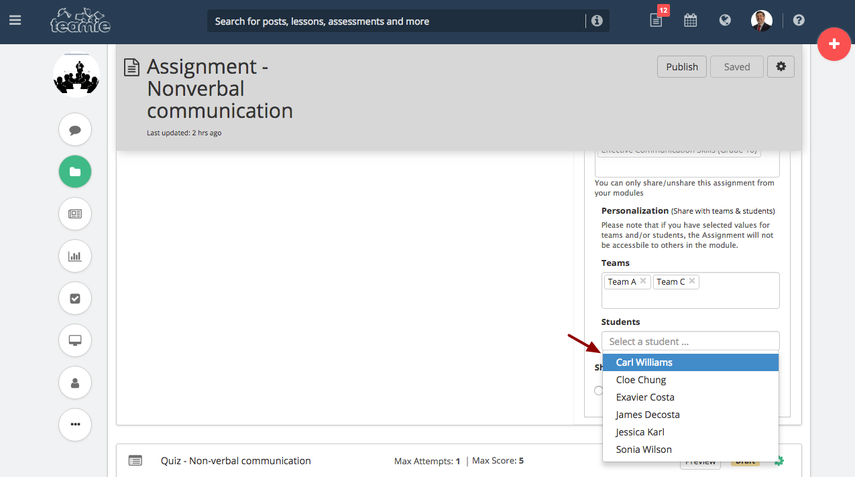Click the Max Attempts: 1 text

click(427, 461)
